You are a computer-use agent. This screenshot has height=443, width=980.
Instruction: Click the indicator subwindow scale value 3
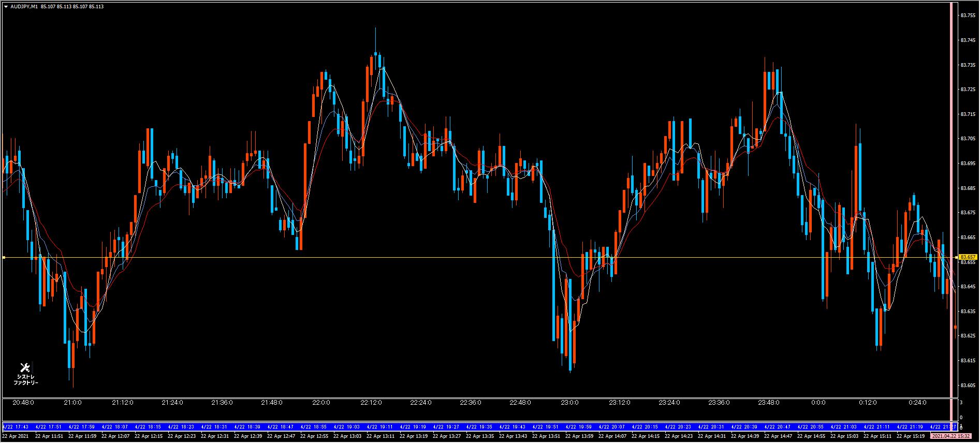(x=961, y=402)
